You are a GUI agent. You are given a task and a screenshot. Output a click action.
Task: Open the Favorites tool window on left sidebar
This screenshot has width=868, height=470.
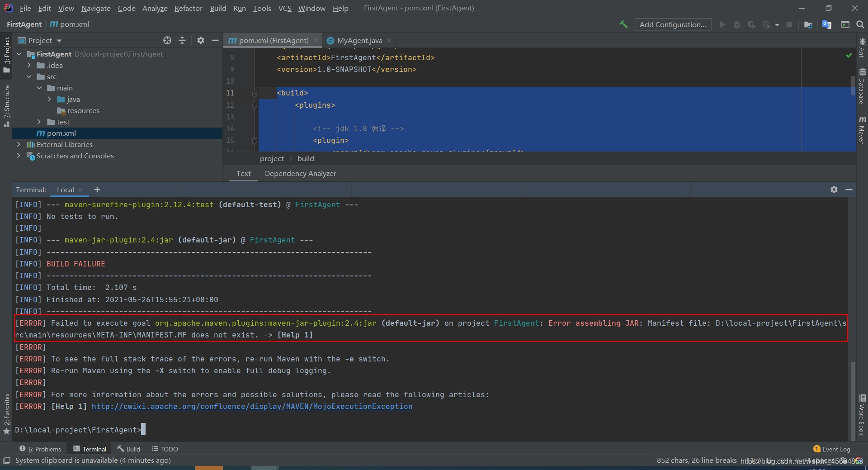point(6,414)
